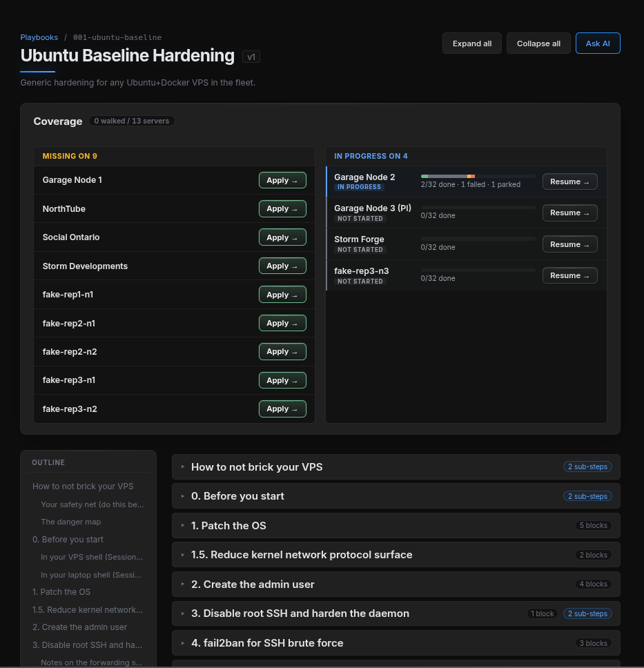The height and width of the screenshot is (668, 644).
Task: Click the 'IN PROGRESS' status tag on Garage Node 2
Action: click(x=360, y=187)
